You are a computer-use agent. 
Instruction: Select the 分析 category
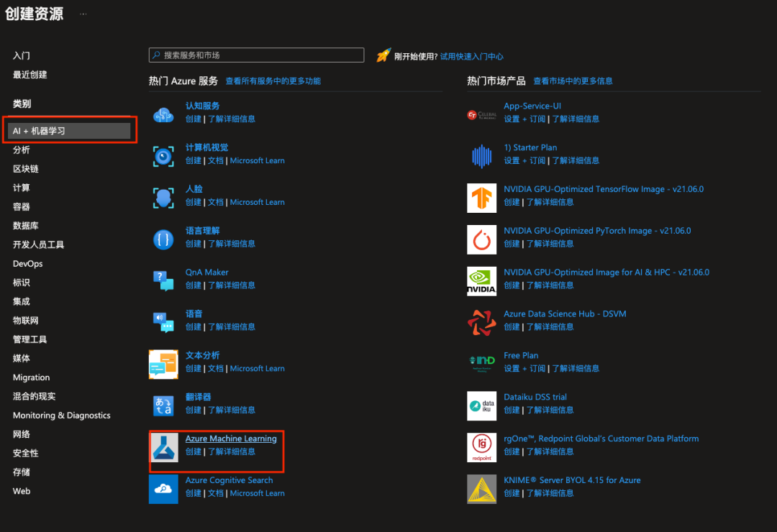tap(22, 150)
